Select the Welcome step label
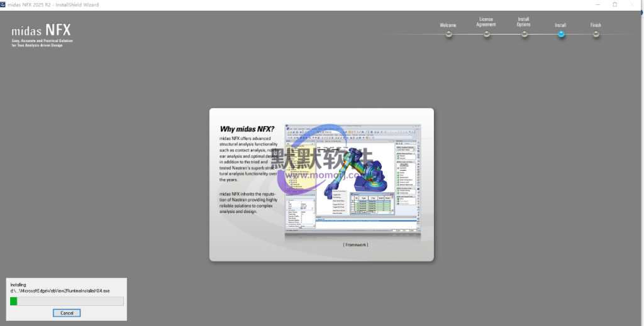The height and width of the screenshot is (326, 644). pos(448,25)
